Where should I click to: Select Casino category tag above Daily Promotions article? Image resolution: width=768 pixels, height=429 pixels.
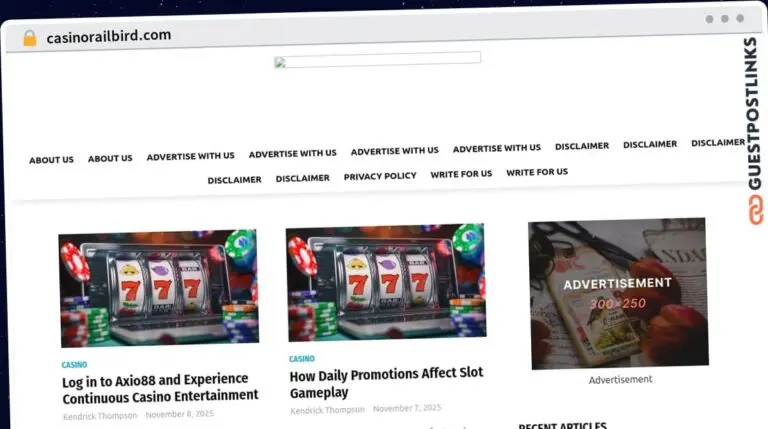(302, 358)
